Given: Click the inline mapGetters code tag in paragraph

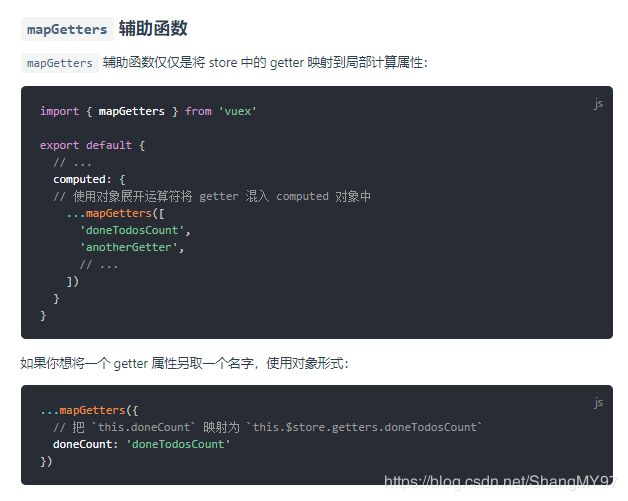Looking at the screenshot, I should tap(60, 63).
